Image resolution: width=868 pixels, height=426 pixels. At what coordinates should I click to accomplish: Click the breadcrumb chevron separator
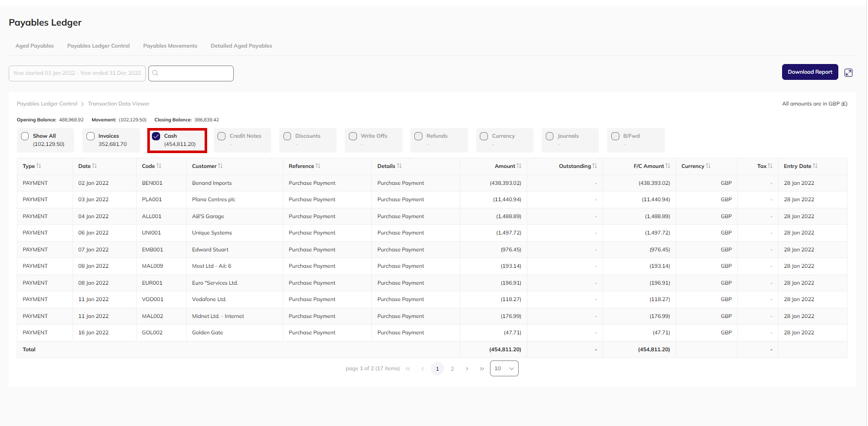pyautogui.click(x=82, y=104)
